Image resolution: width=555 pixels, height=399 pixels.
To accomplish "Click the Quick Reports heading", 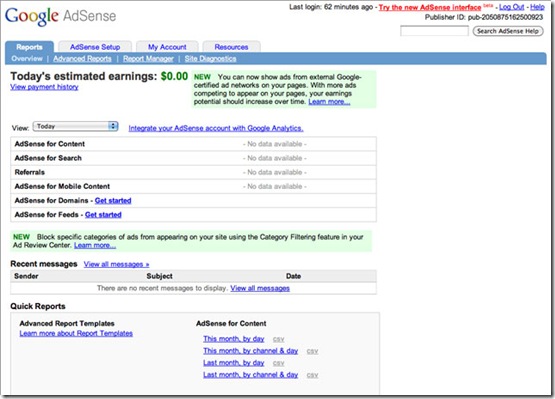I will click(38, 307).
